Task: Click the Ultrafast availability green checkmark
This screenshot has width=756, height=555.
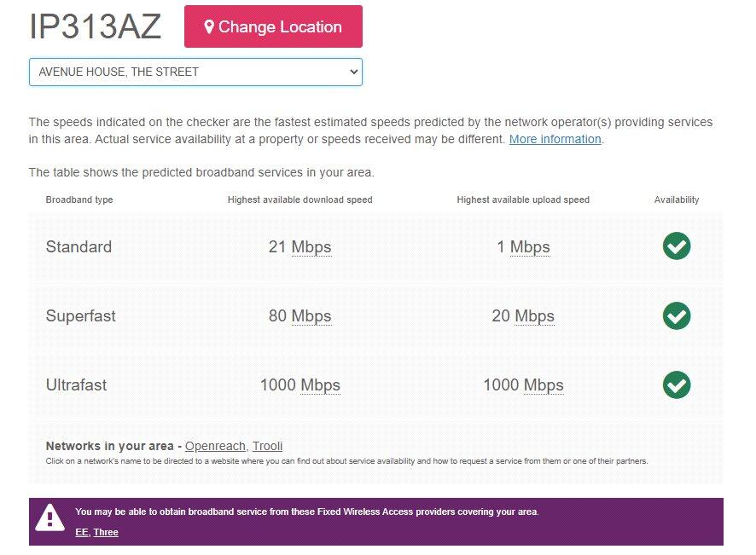Action: [x=676, y=385]
